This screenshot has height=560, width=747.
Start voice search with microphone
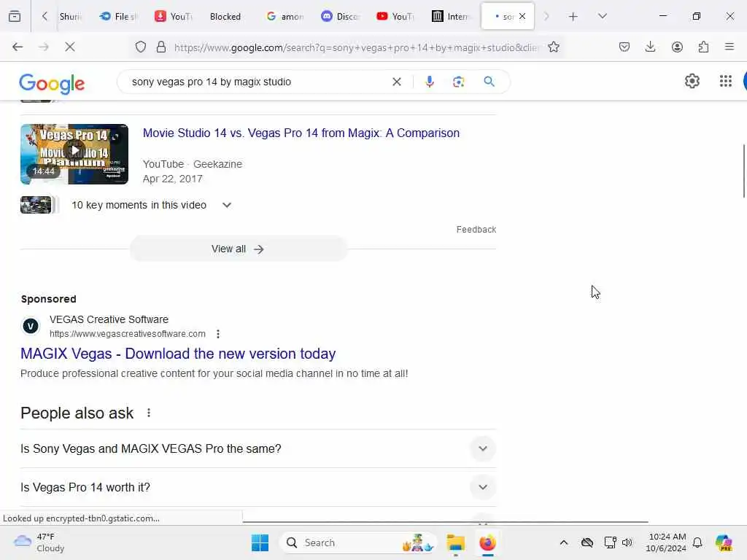coord(429,82)
